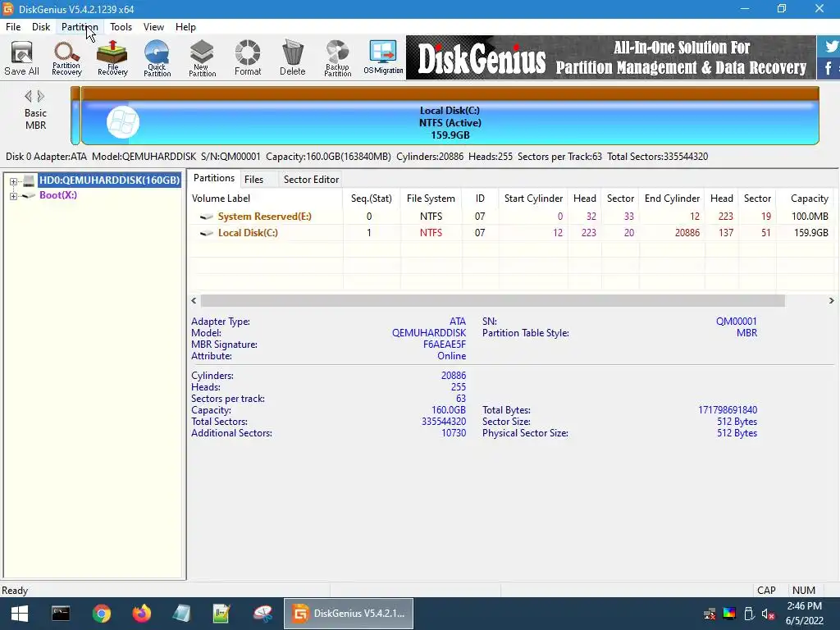Open Command Prompt from taskbar

tap(61, 614)
